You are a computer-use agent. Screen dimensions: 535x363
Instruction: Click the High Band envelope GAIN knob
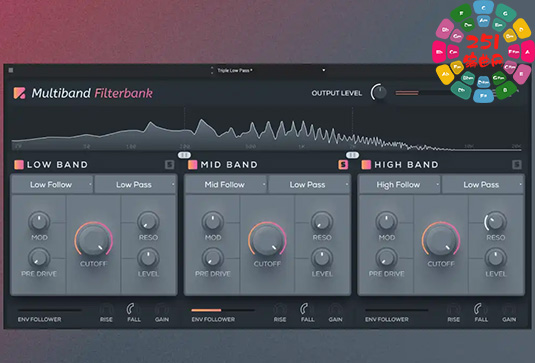509,309
